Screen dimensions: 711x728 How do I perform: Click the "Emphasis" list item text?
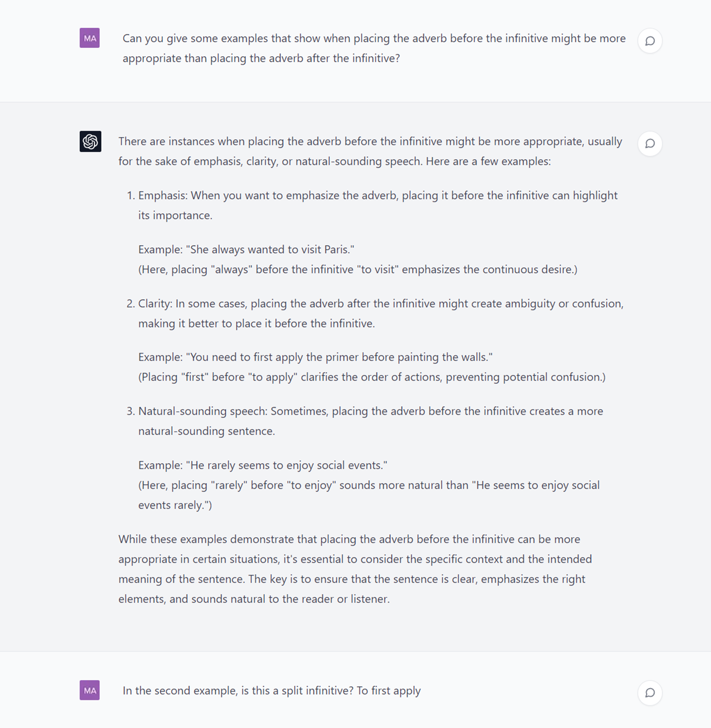[x=377, y=206]
